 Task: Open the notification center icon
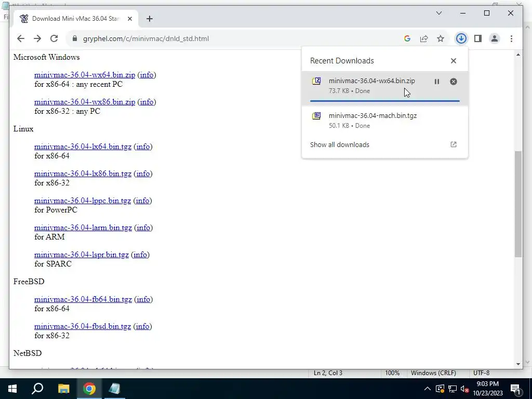coord(516,389)
